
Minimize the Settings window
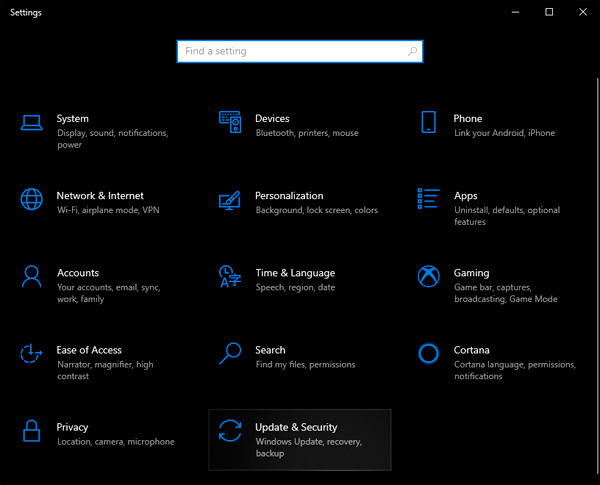[515, 12]
